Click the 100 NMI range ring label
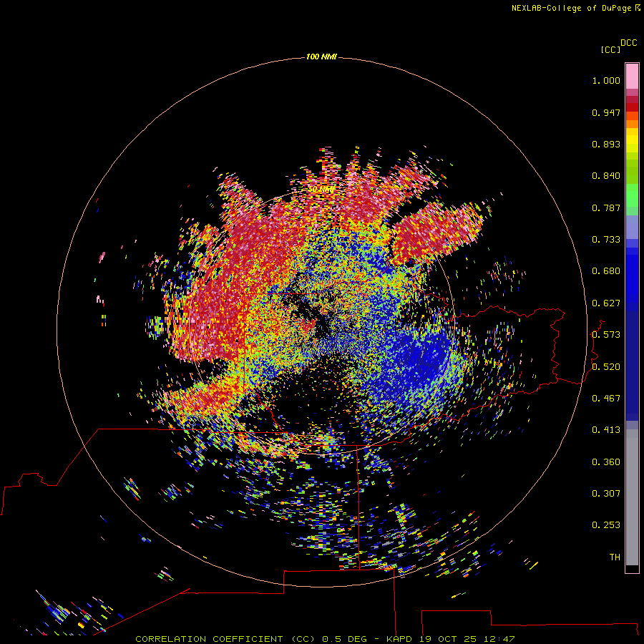Screen dimensions: 644x644 [x=321, y=57]
